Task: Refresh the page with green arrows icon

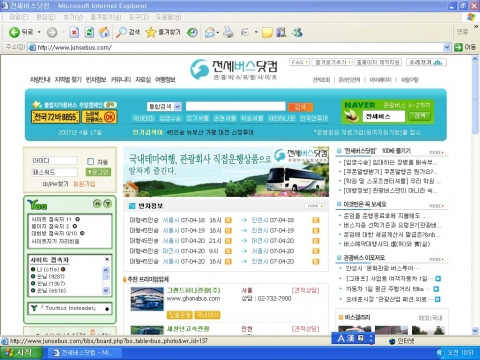Action: (x=89, y=32)
